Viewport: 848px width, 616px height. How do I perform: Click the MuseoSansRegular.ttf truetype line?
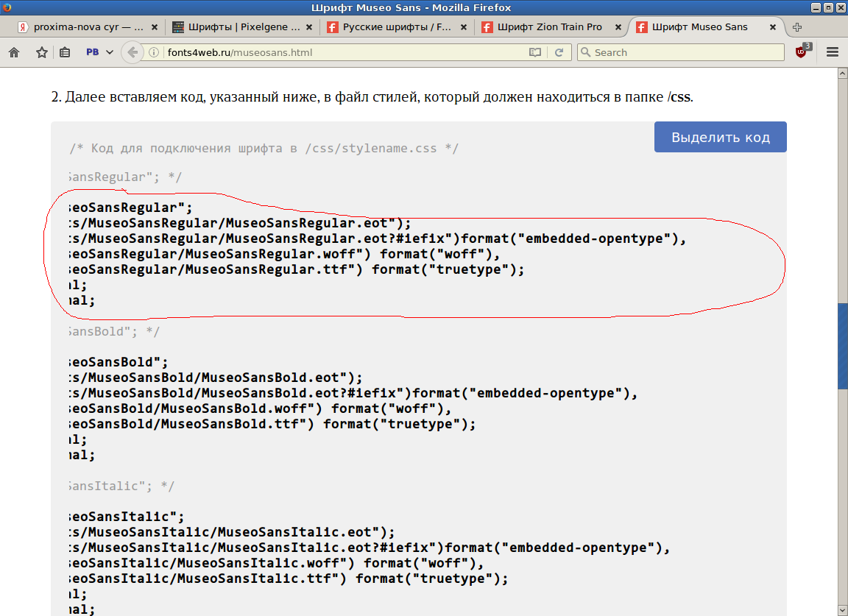tap(297, 269)
